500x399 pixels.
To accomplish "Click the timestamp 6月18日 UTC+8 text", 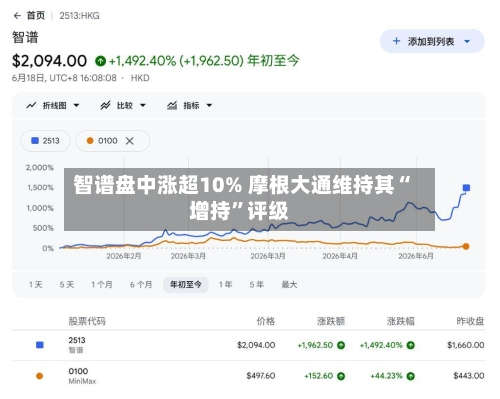I will pos(64,78).
